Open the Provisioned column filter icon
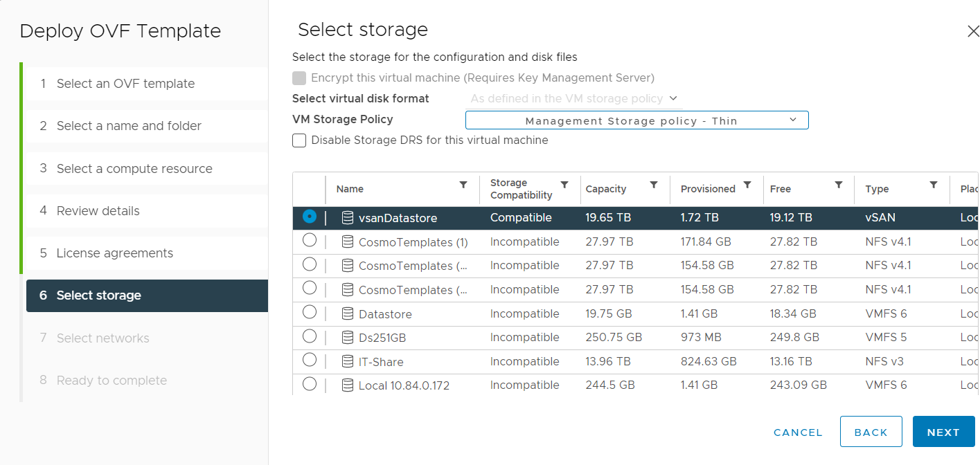 click(747, 185)
